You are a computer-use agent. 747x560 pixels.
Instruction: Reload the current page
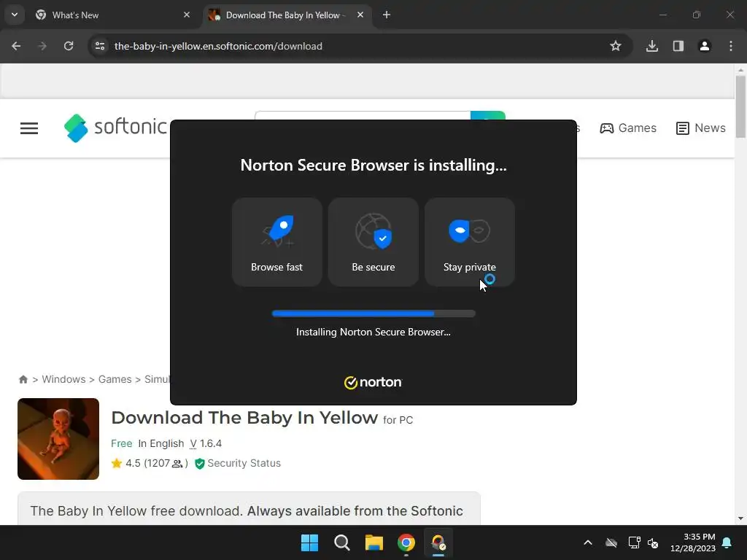[69, 46]
